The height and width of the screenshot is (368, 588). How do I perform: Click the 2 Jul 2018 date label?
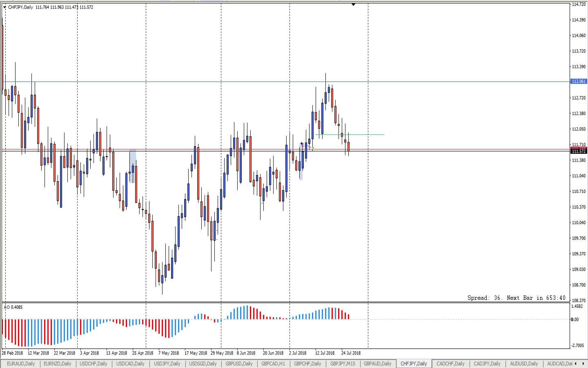298,353
